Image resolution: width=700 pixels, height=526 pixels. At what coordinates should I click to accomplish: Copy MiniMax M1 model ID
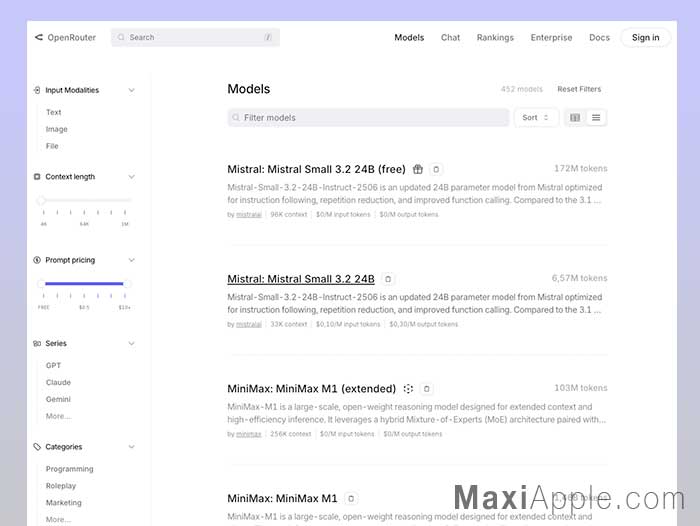351,499
